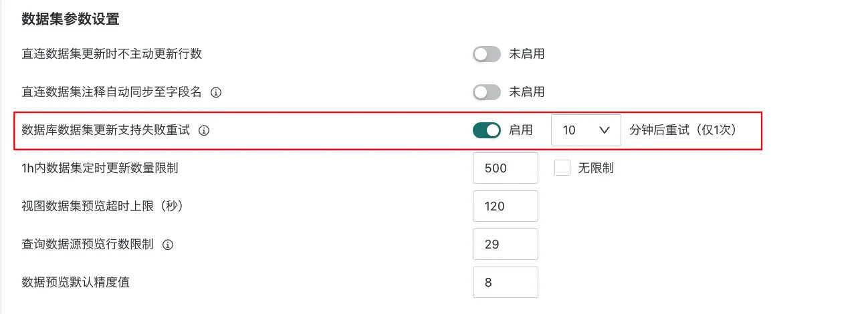This screenshot has width=868, height=314.
Task: Click the 数据预览默认精度值 label text
Action: click(76, 283)
